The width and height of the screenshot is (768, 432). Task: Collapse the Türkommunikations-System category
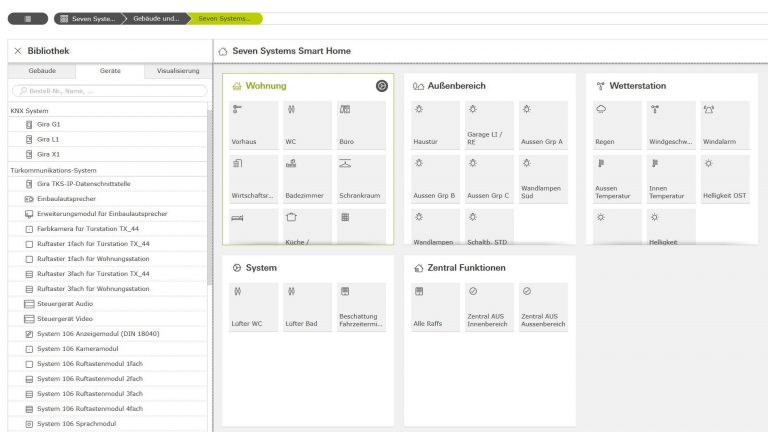click(x=53, y=170)
